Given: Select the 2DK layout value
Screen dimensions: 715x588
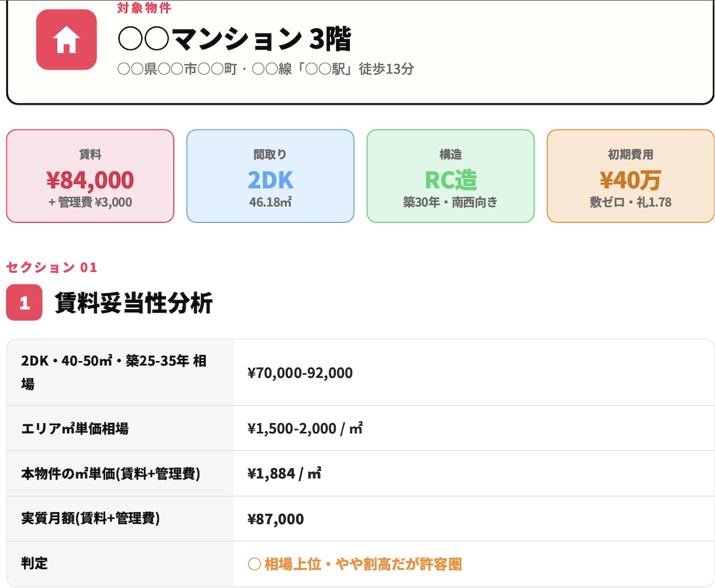Looking at the screenshot, I should pos(270,180).
